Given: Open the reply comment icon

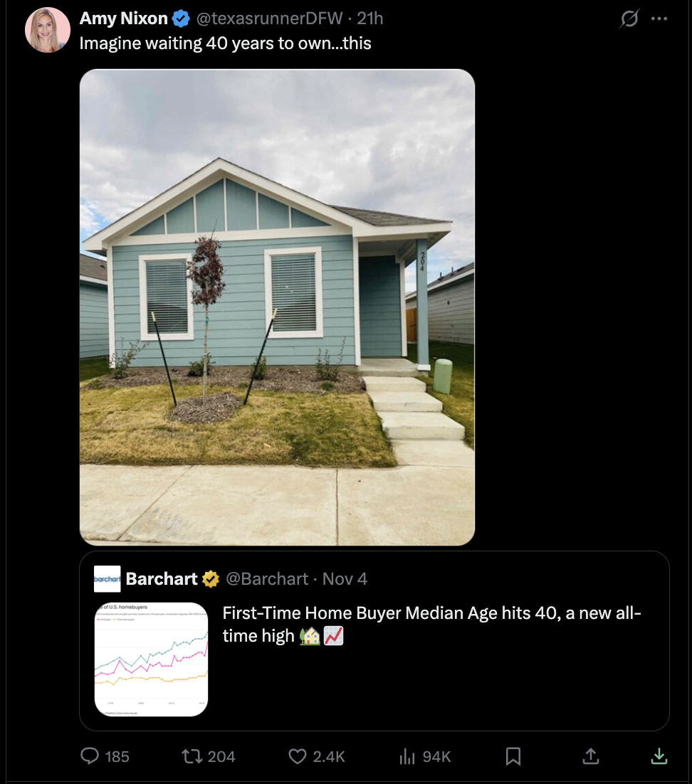Looking at the screenshot, I should [90, 756].
